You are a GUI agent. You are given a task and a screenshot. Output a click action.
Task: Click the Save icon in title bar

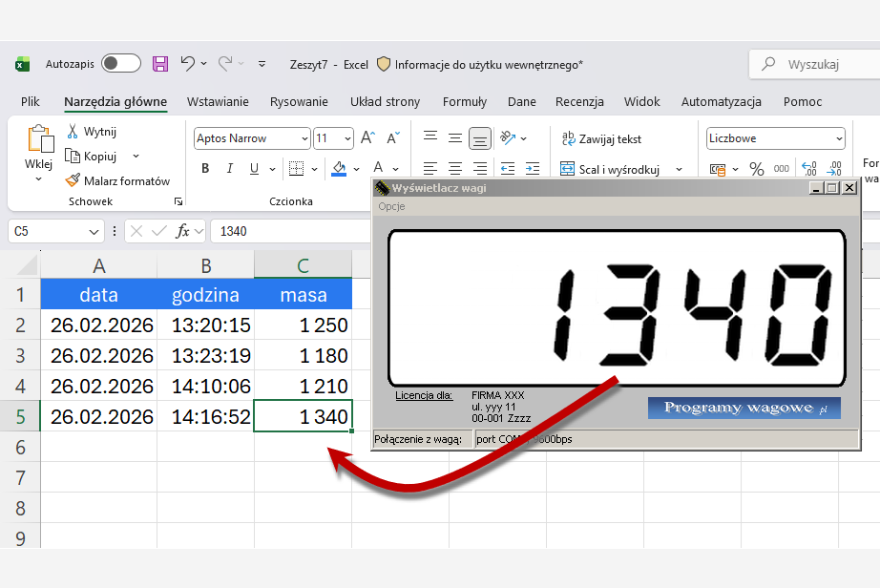(160, 64)
